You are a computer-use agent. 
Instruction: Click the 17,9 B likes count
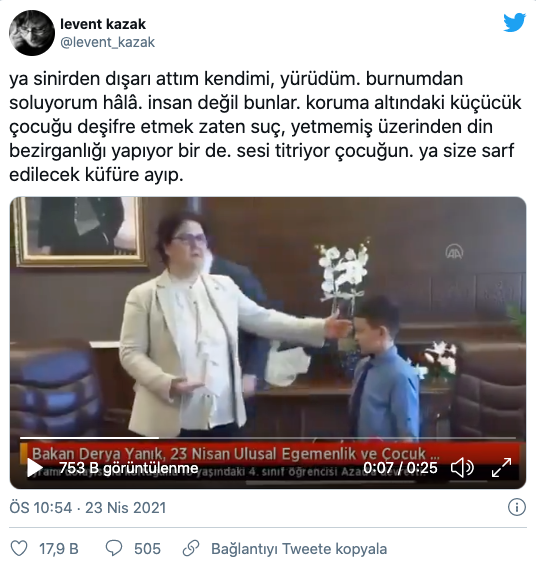pos(58,549)
